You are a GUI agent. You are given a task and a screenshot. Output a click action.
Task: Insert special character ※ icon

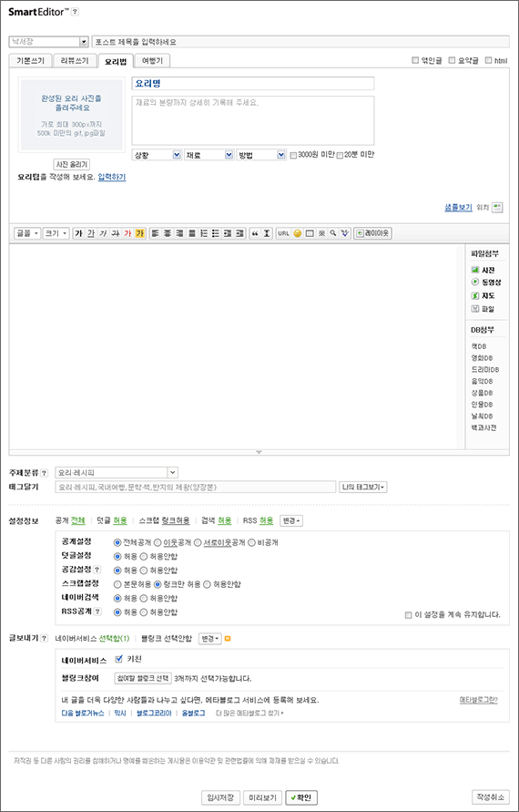pyautogui.click(x=321, y=233)
